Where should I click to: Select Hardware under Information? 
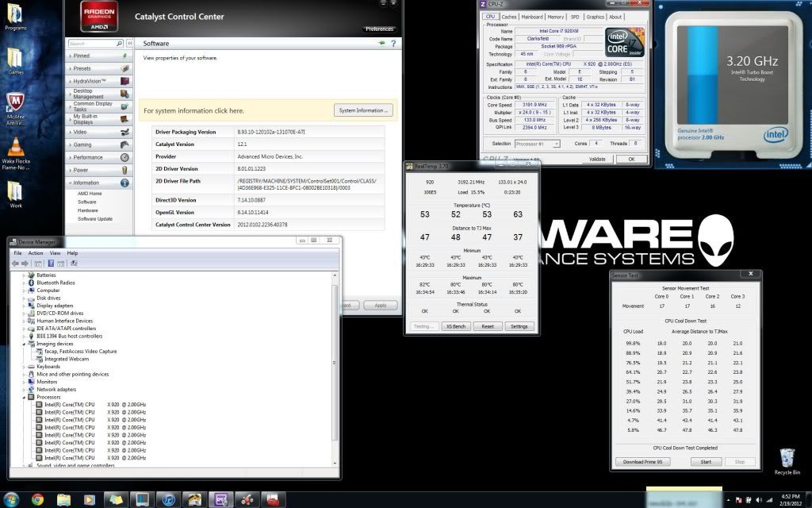88,210
